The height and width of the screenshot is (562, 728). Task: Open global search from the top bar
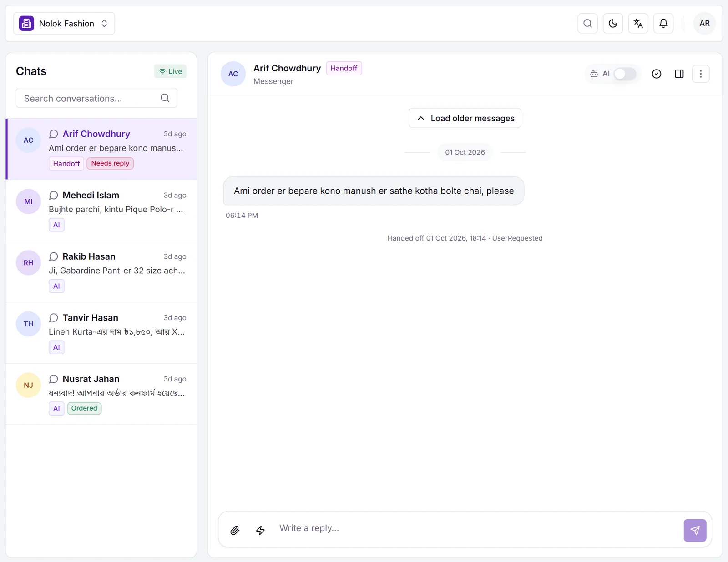tap(587, 23)
